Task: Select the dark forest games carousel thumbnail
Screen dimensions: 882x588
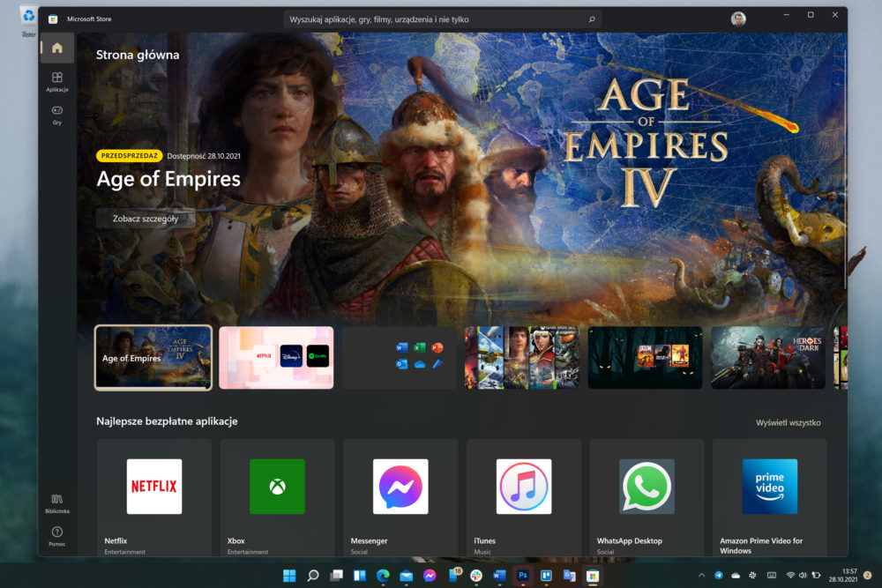Action: coord(646,358)
